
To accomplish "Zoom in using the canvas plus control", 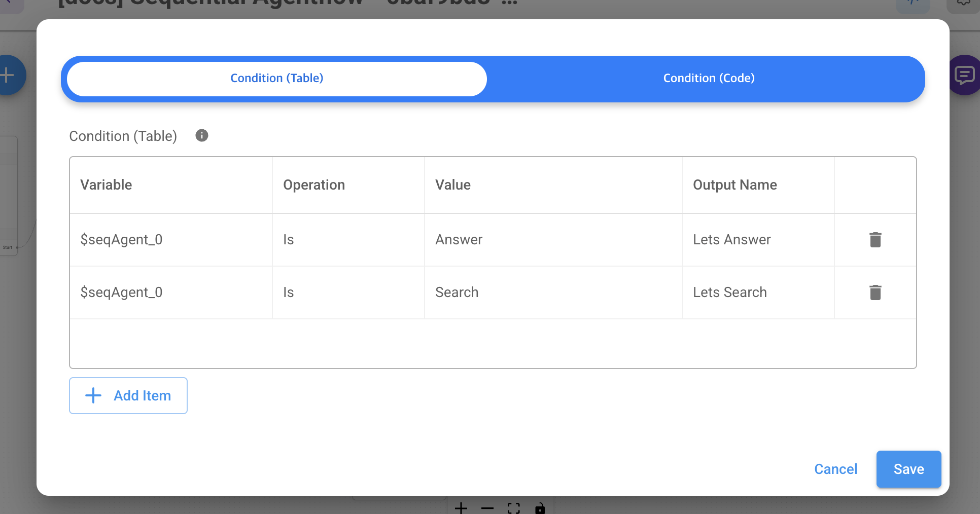I will (461, 507).
